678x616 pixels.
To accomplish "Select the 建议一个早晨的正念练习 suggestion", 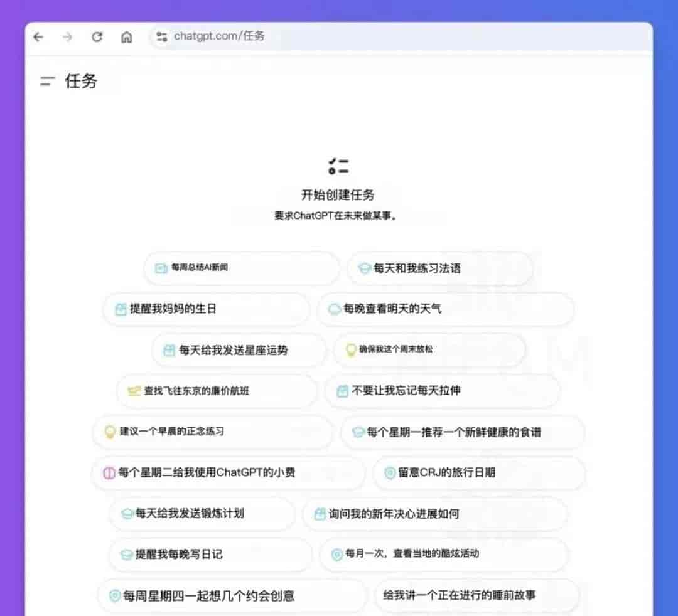I will click(x=213, y=432).
